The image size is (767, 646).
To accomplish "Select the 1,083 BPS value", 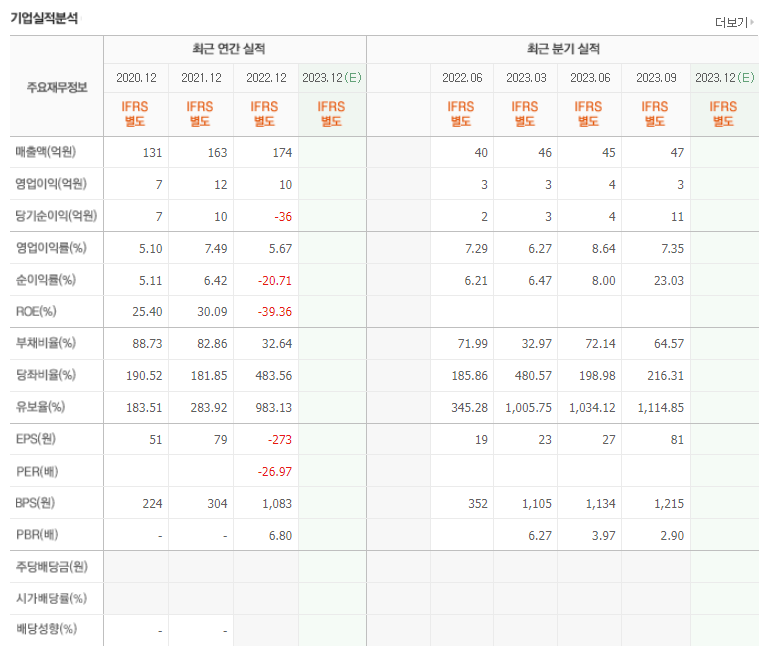I will (277, 504).
